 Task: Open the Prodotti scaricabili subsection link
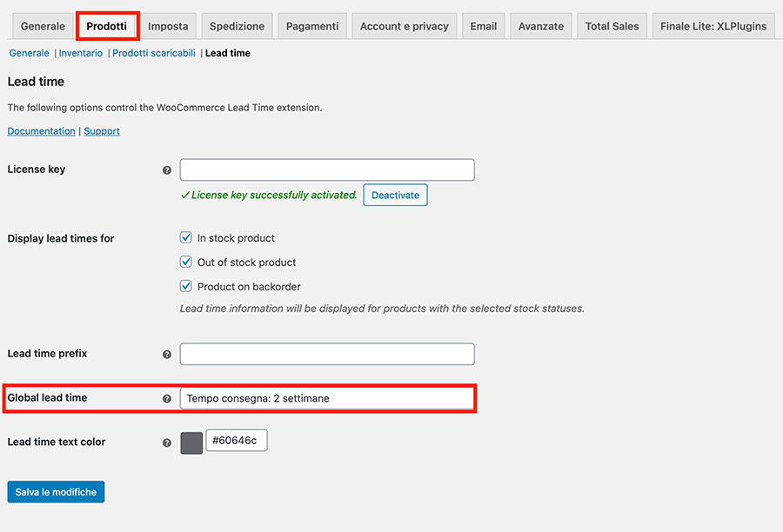(x=154, y=53)
